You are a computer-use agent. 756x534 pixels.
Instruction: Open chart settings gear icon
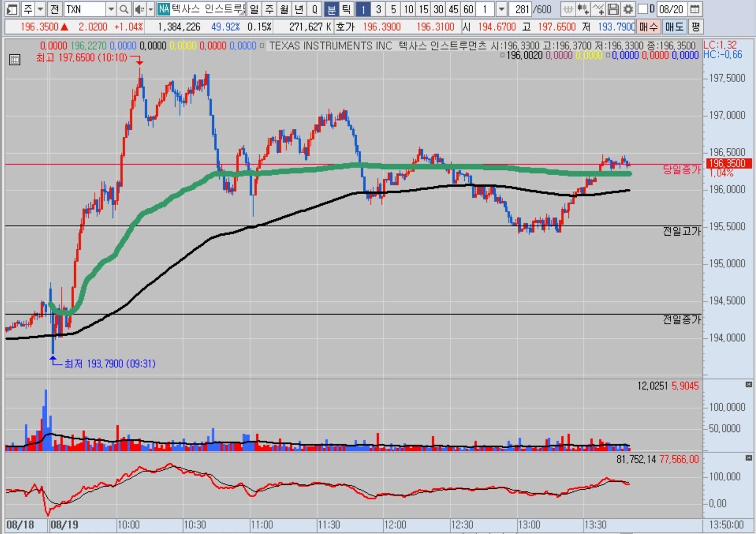(628, 9)
